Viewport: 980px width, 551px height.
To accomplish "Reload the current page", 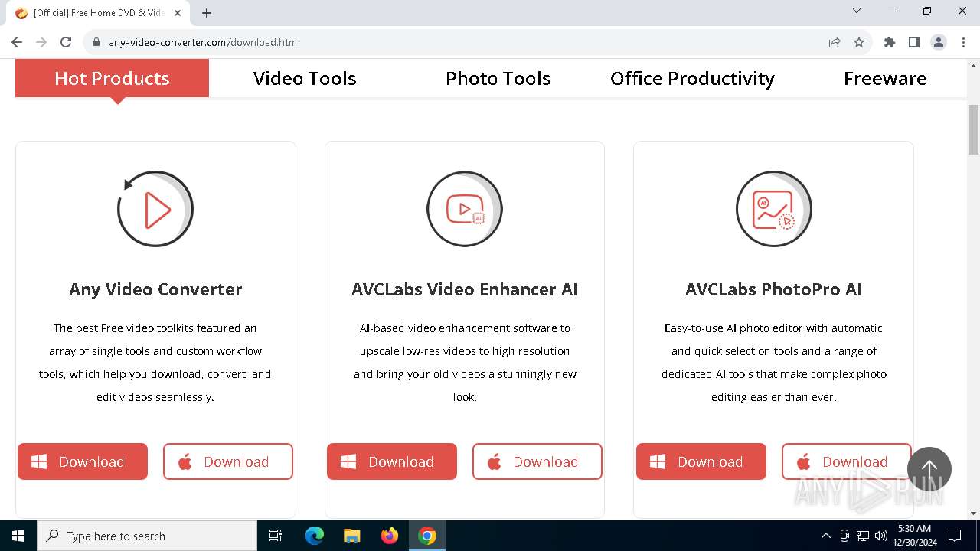I will pos(66,42).
